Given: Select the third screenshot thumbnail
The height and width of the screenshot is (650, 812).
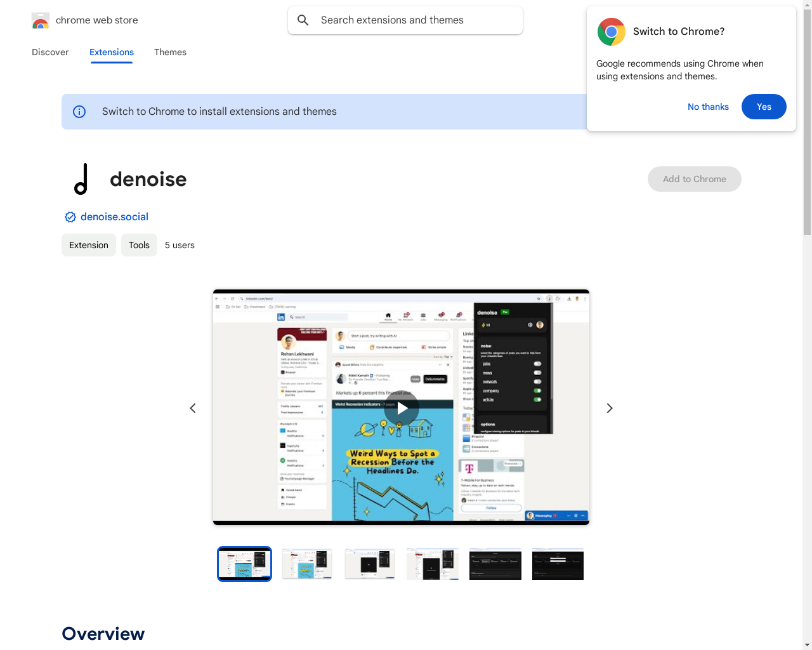Looking at the screenshot, I should pyautogui.click(x=370, y=564).
